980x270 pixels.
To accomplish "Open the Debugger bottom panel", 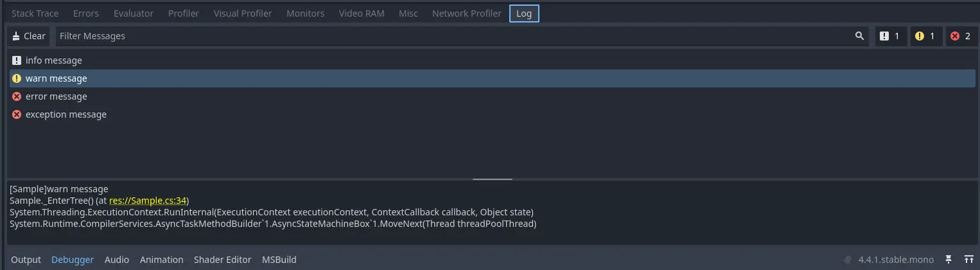I will click(x=73, y=260).
